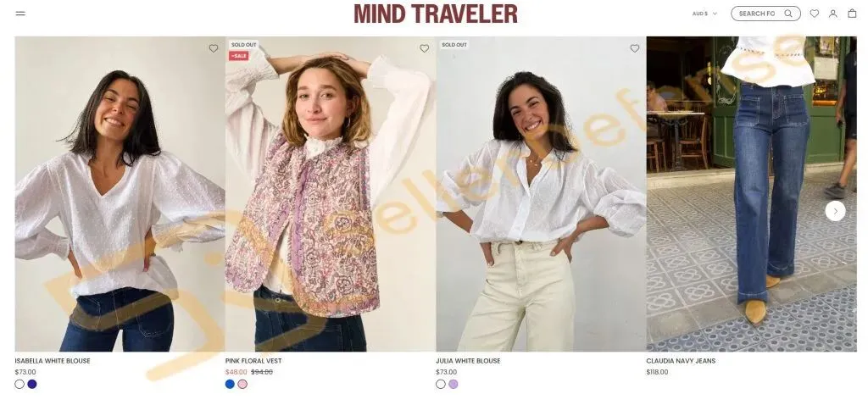Screen dimensions: 868x405
Task: Toggle wishlist heart on Julia White Blouse
Action: tap(634, 48)
